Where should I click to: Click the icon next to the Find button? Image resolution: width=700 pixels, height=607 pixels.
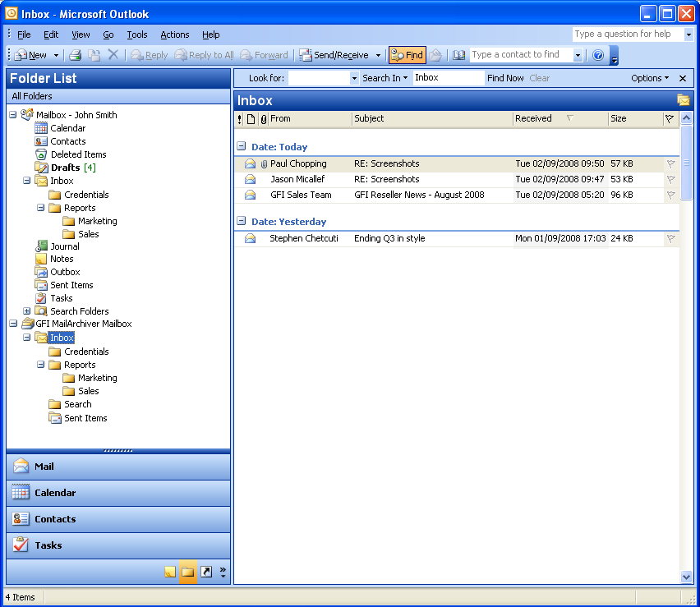click(x=435, y=55)
